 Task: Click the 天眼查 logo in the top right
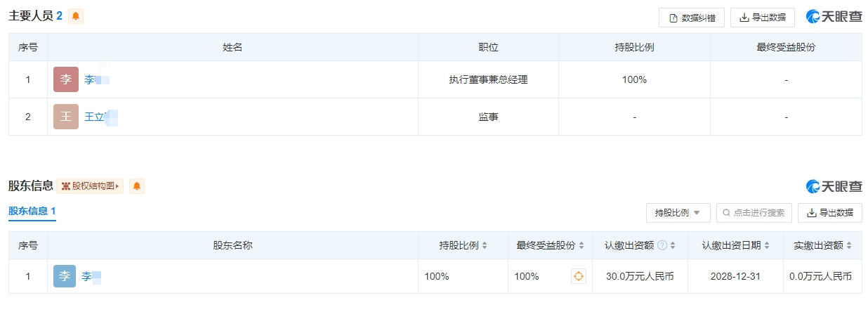tap(834, 17)
